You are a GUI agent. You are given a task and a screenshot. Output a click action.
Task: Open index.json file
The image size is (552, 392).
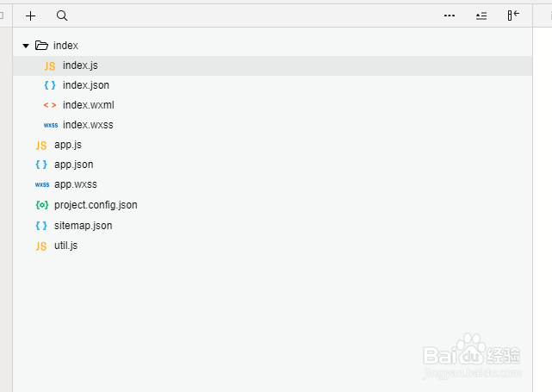click(x=85, y=85)
